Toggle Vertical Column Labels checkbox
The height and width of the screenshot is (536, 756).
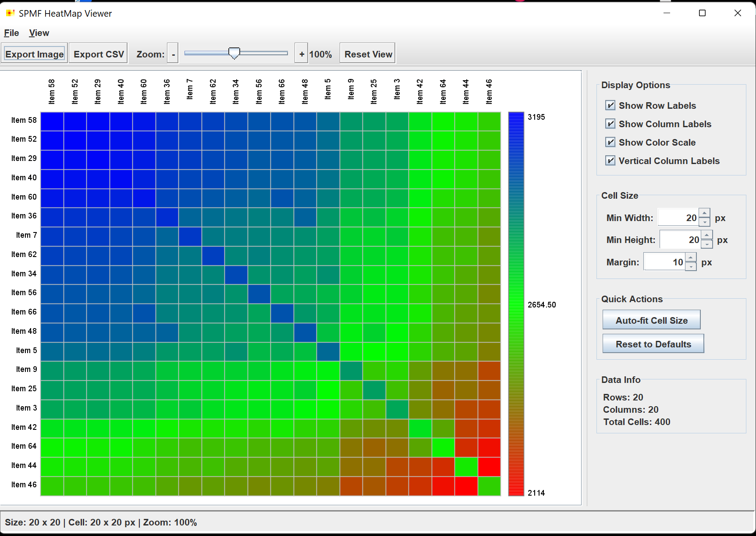pyautogui.click(x=610, y=161)
